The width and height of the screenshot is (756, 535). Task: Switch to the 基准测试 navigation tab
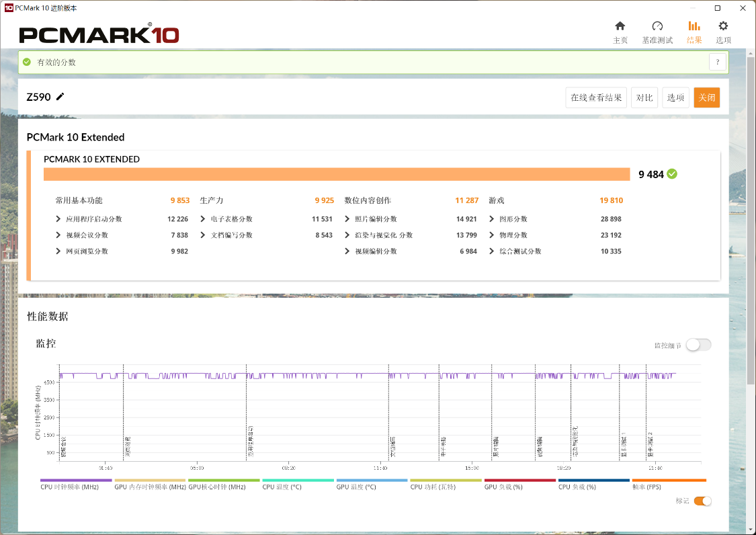(x=657, y=34)
